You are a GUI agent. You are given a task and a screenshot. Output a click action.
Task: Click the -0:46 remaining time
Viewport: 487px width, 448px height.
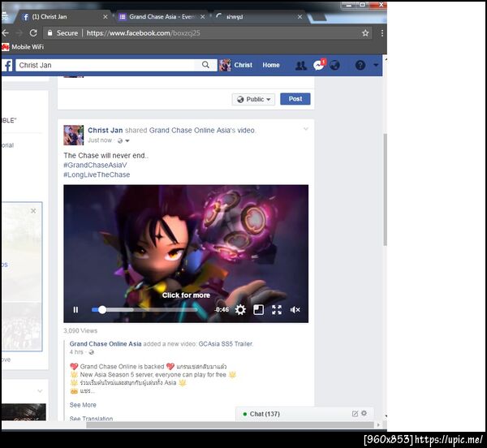(222, 310)
